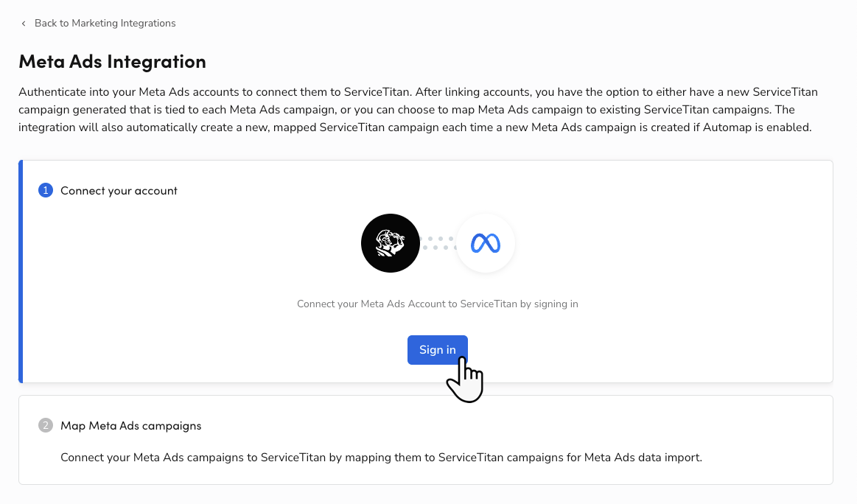
Task: Click the back chevron arrow icon
Action: pos(24,23)
